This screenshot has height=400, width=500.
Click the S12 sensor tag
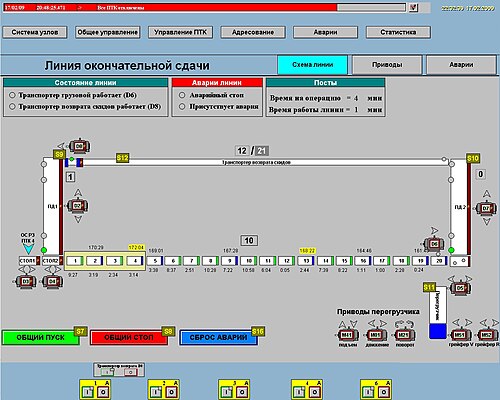tap(122, 158)
